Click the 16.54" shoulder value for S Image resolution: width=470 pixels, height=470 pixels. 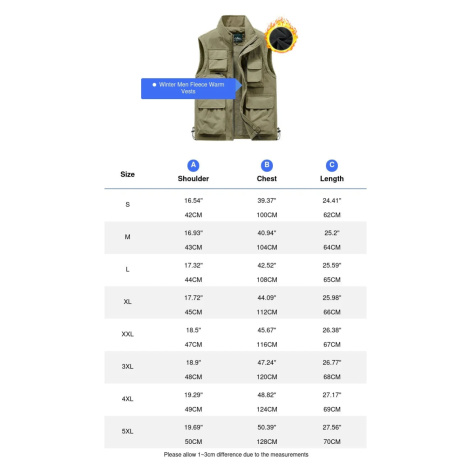point(193,201)
